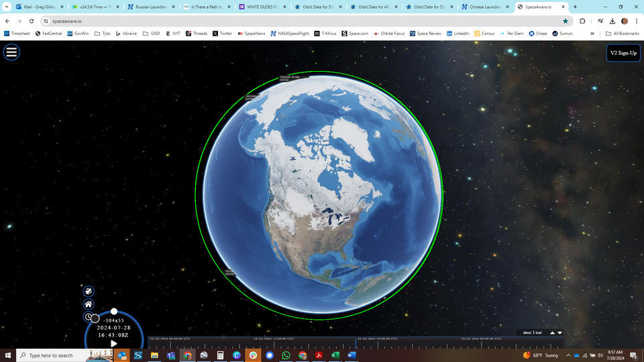Open the FedCentral bookmark
The height and width of the screenshot is (362, 644).
(48, 34)
